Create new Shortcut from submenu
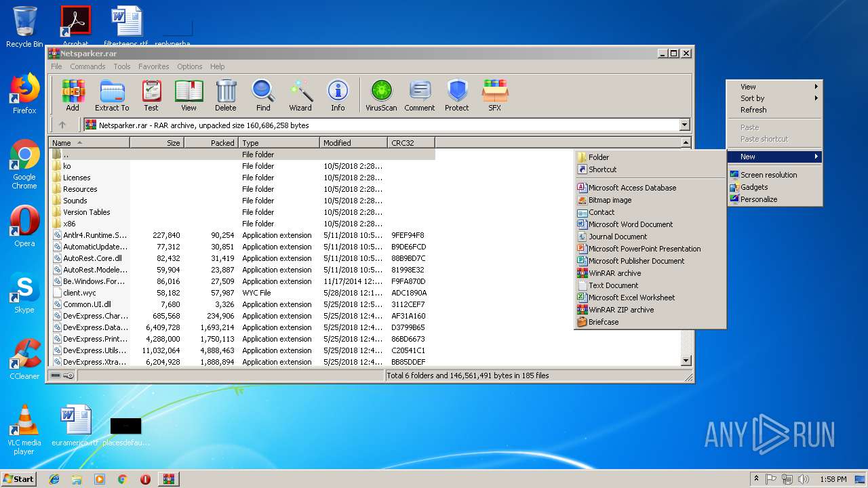This screenshot has width=868, height=488. pos(650,169)
